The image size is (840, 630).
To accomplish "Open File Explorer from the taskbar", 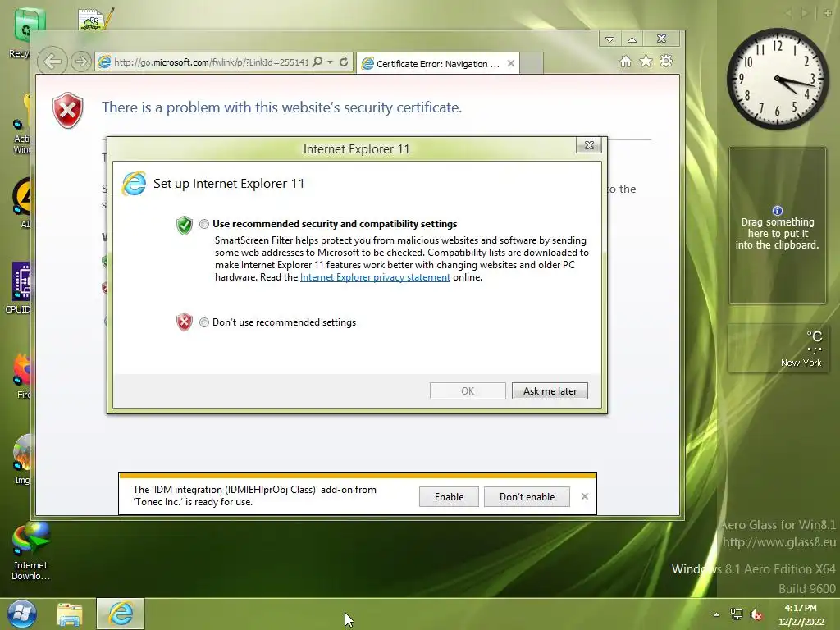I will [70, 614].
